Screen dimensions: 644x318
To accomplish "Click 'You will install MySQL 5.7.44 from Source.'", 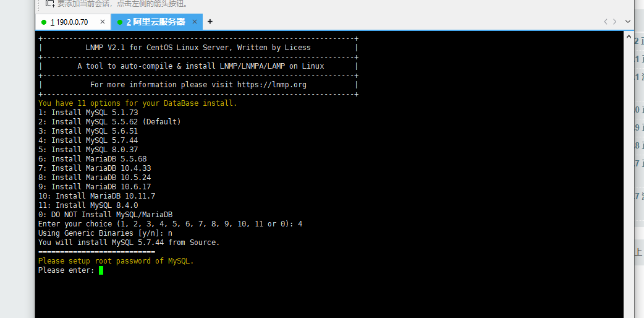I will (129, 243).
